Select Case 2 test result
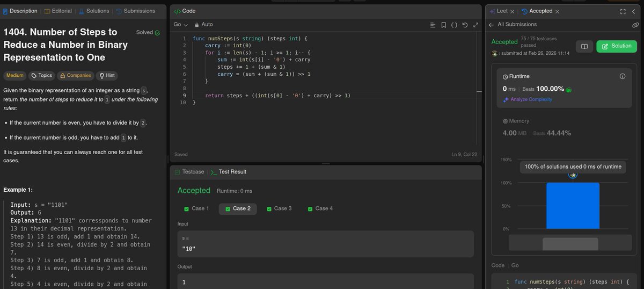 click(x=238, y=208)
